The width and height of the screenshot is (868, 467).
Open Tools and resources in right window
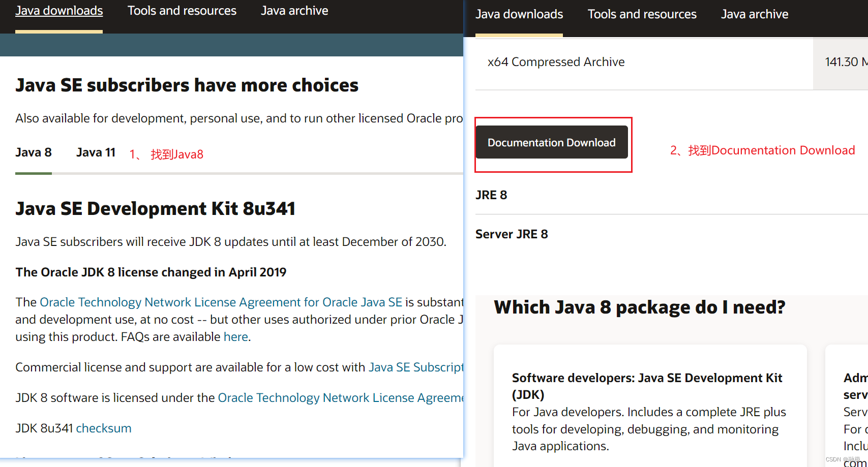coord(642,14)
